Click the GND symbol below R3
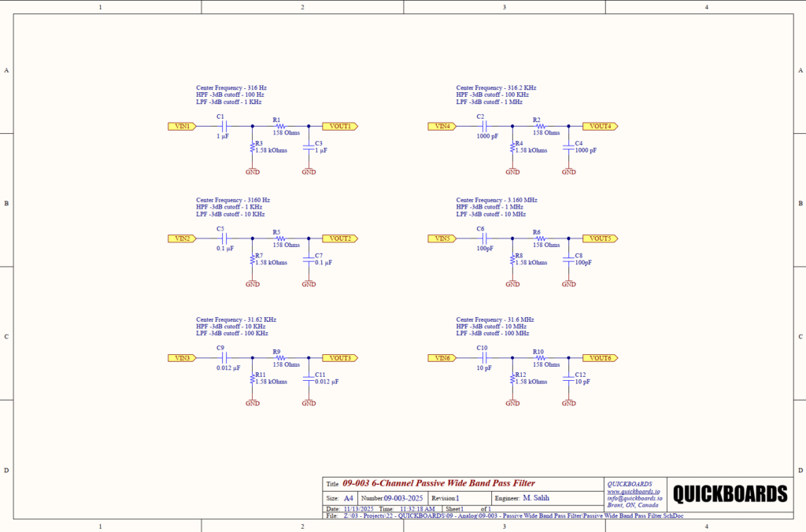 click(252, 171)
